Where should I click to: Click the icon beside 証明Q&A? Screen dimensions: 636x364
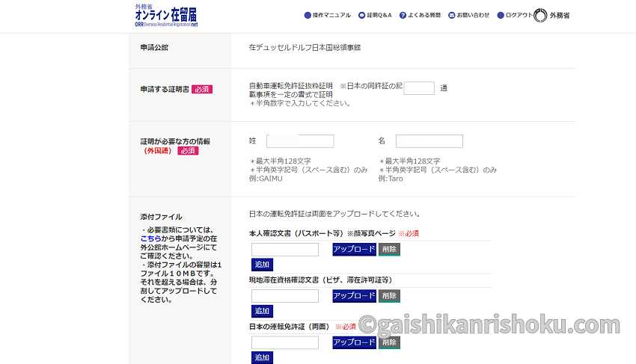click(362, 16)
